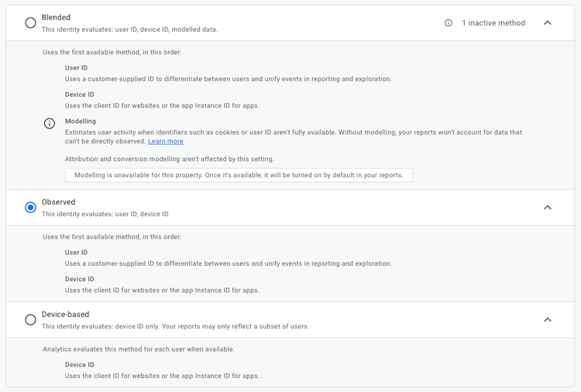581x392 pixels.
Task: Select the Observed identity radio button
Action: (30, 208)
